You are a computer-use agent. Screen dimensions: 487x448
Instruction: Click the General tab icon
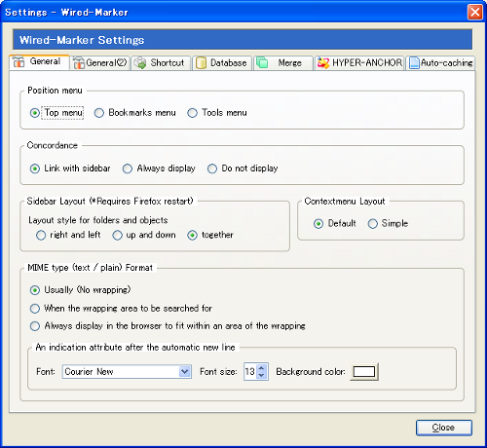(19, 61)
